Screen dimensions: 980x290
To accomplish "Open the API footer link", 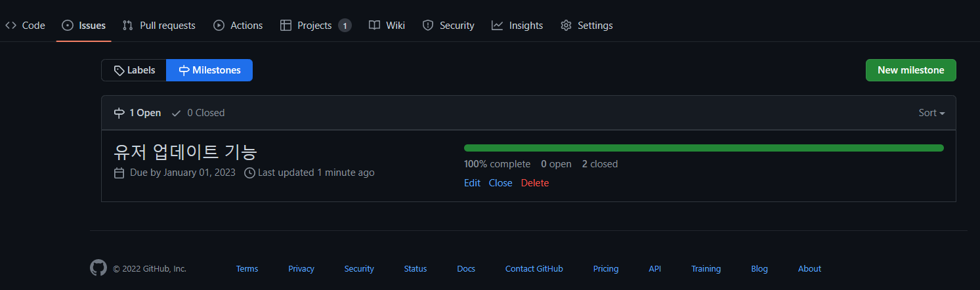I will coord(655,269).
